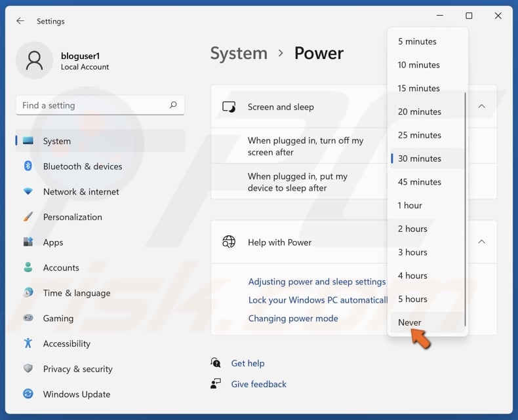The height and width of the screenshot is (420, 518).
Task: Choose 10 minutes from the dropdown
Action: coord(428,65)
